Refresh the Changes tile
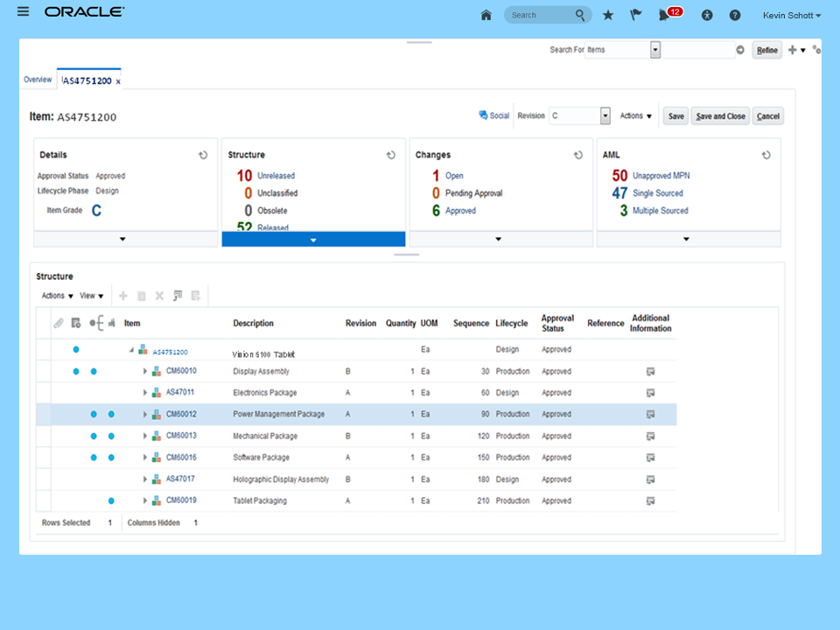 [578, 155]
